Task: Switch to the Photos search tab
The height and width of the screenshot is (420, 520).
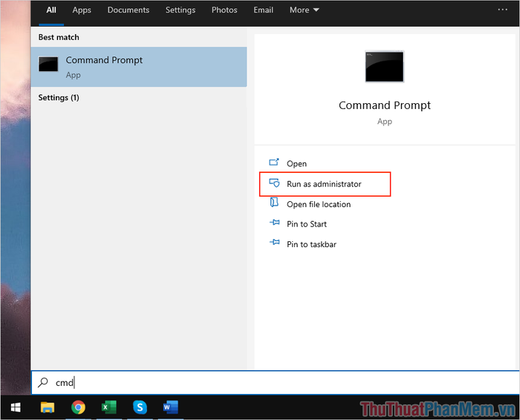Action: pos(224,10)
